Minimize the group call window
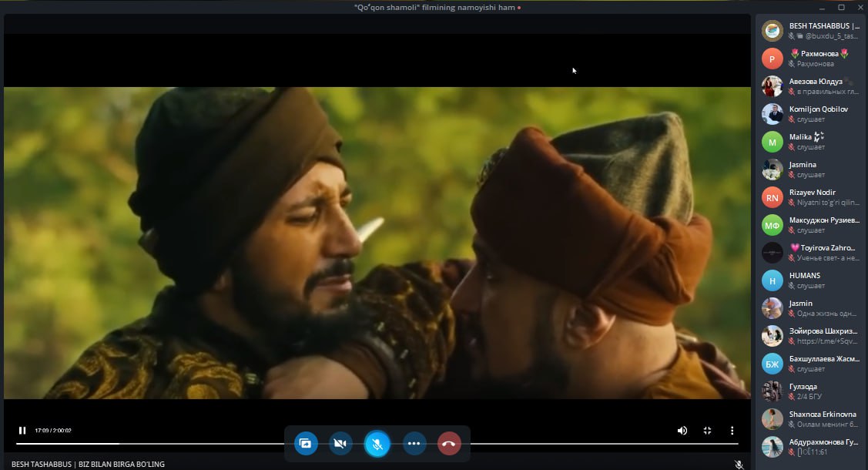 [x=822, y=7]
